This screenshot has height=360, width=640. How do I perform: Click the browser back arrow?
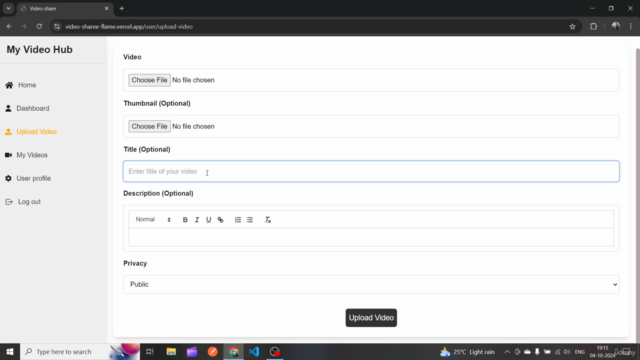(x=9, y=27)
